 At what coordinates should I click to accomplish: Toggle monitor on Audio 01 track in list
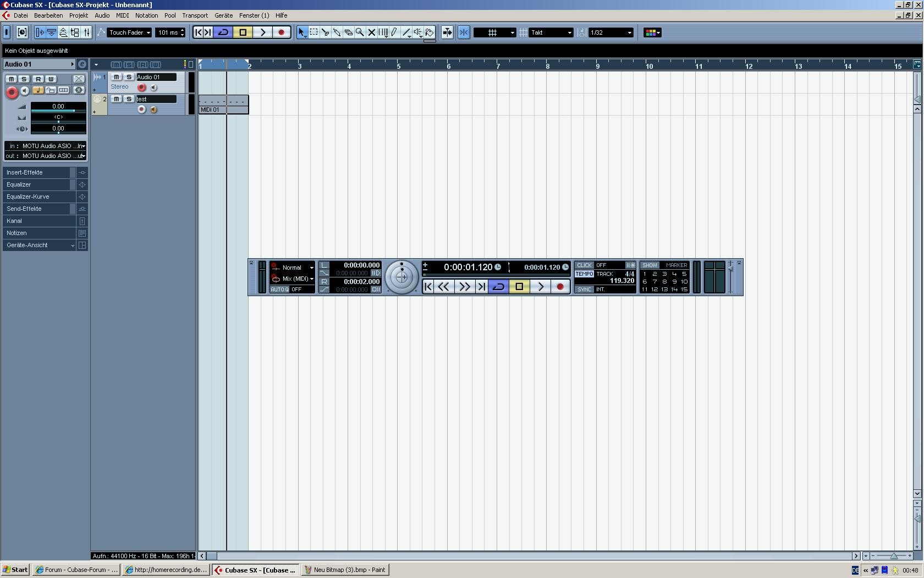coord(153,88)
